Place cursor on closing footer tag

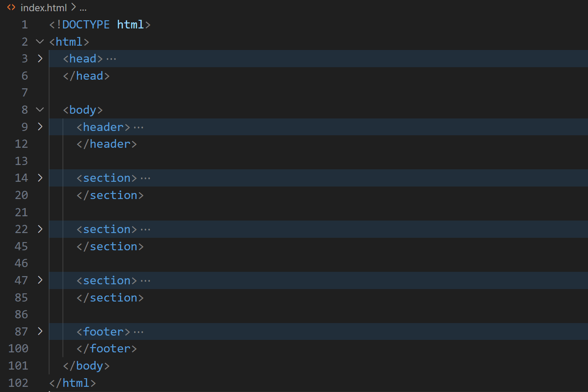(107, 348)
